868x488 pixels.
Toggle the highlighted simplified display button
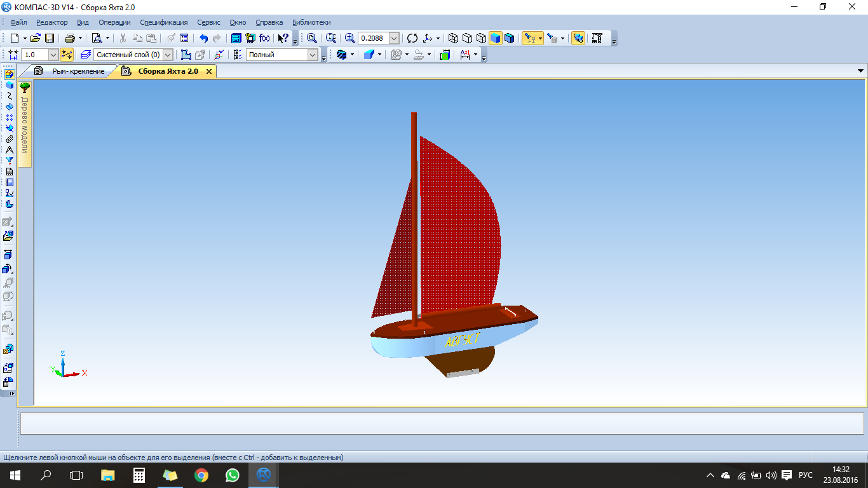point(578,38)
